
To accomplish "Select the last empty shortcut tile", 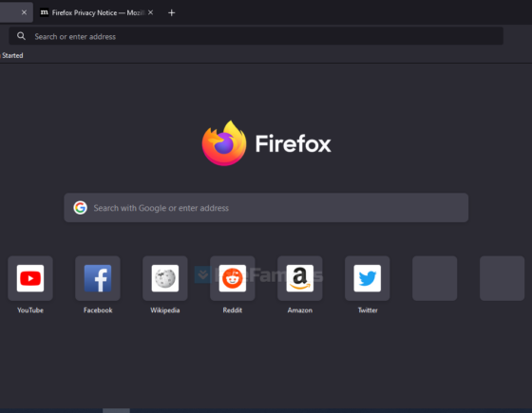I will 503,278.
